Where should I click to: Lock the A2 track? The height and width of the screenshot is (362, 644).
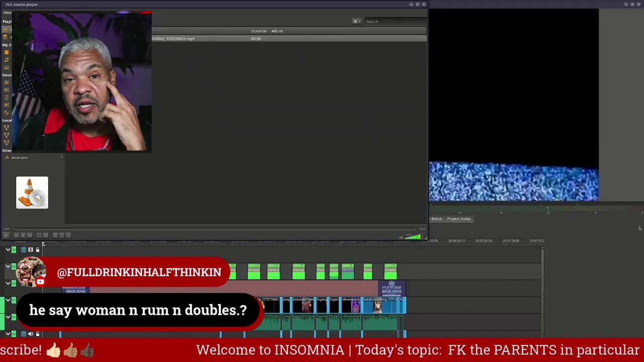tap(37, 334)
